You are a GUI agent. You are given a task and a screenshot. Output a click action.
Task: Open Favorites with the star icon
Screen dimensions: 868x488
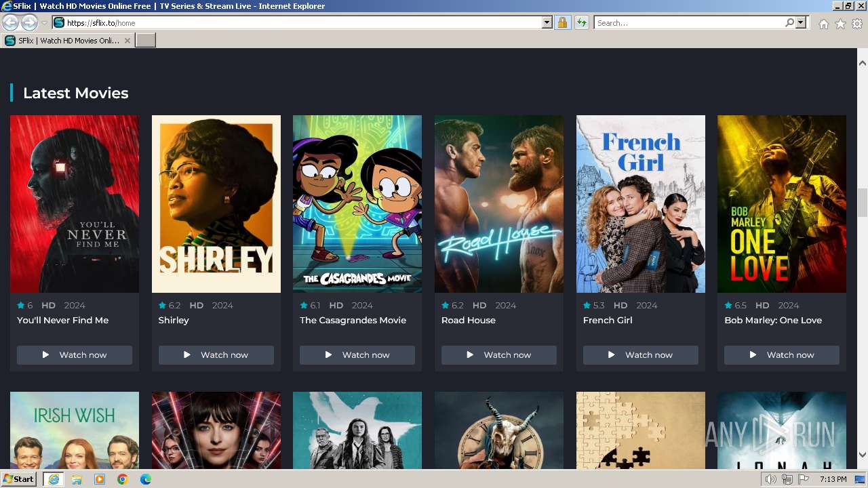click(x=840, y=24)
